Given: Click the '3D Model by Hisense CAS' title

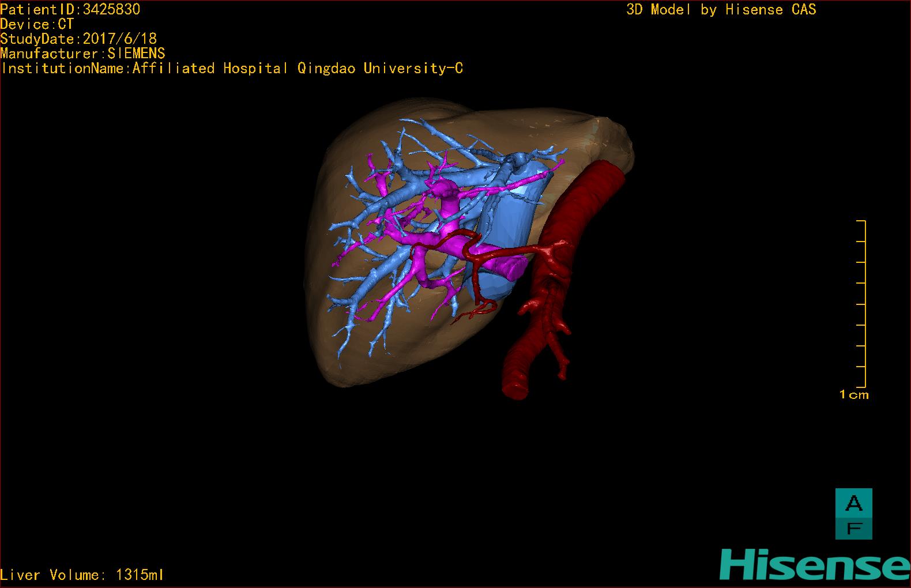Looking at the screenshot, I should click(x=721, y=10).
